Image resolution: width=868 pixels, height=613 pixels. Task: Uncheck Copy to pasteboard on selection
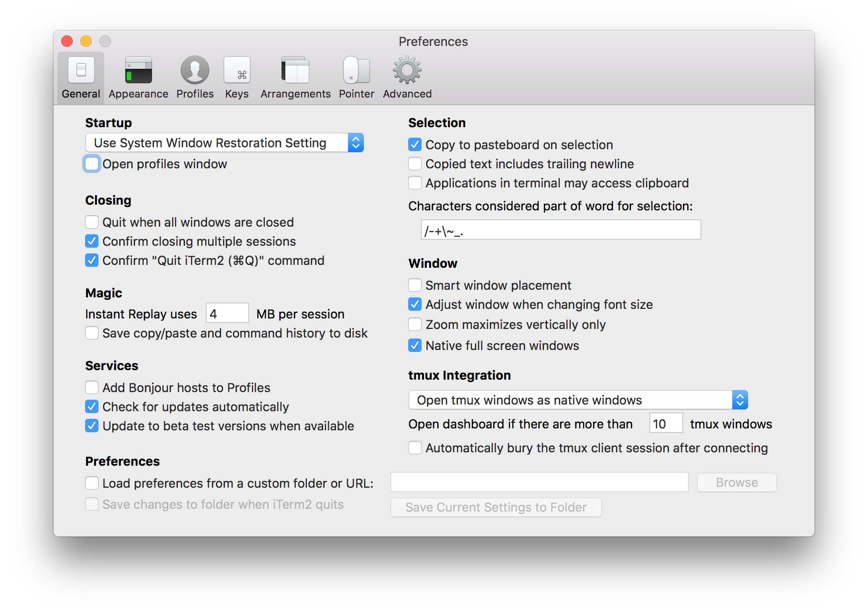click(415, 144)
